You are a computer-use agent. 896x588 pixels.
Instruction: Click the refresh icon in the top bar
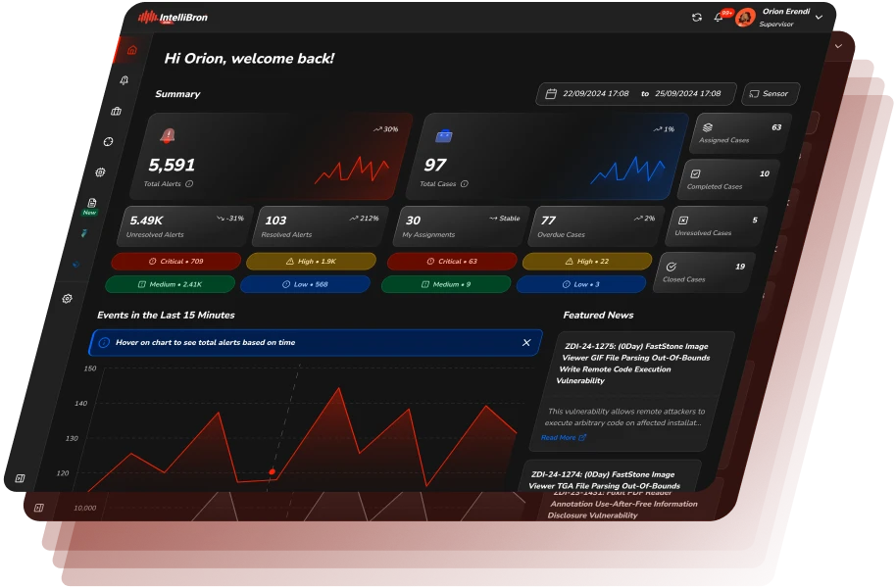(x=697, y=18)
